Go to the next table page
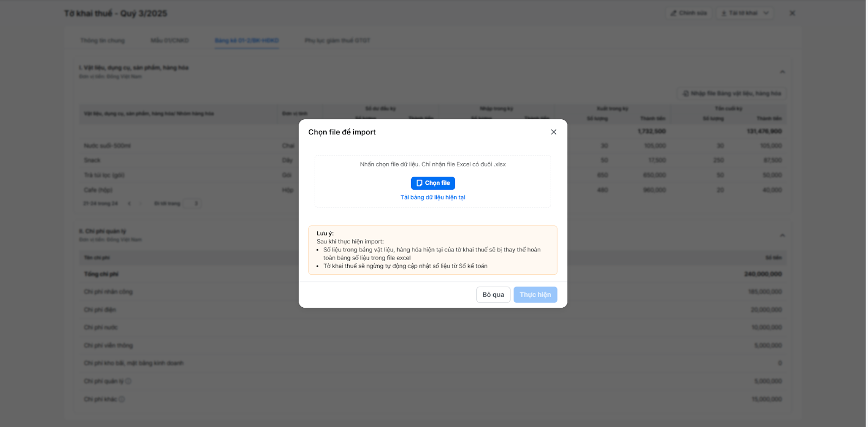 141,204
